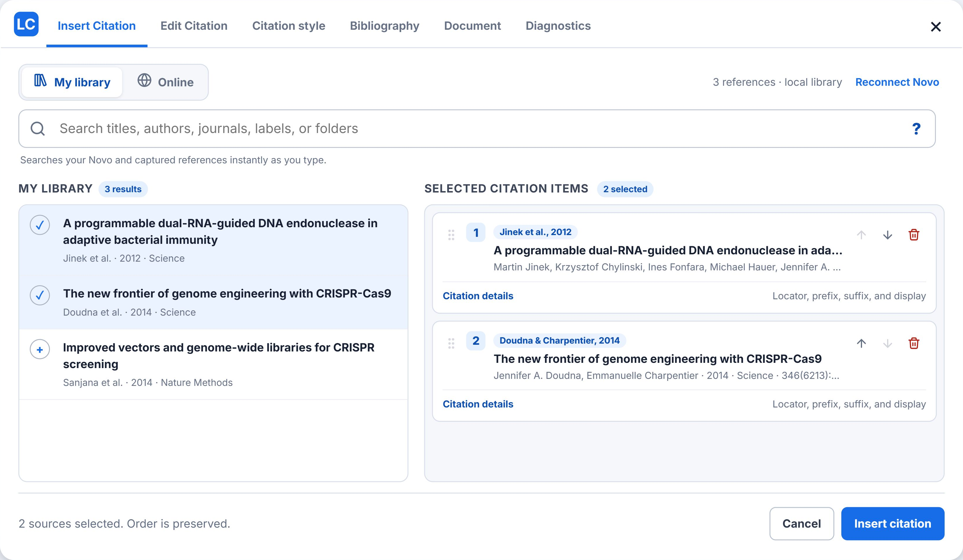Click the '2 selected' badge

click(625, 189)
